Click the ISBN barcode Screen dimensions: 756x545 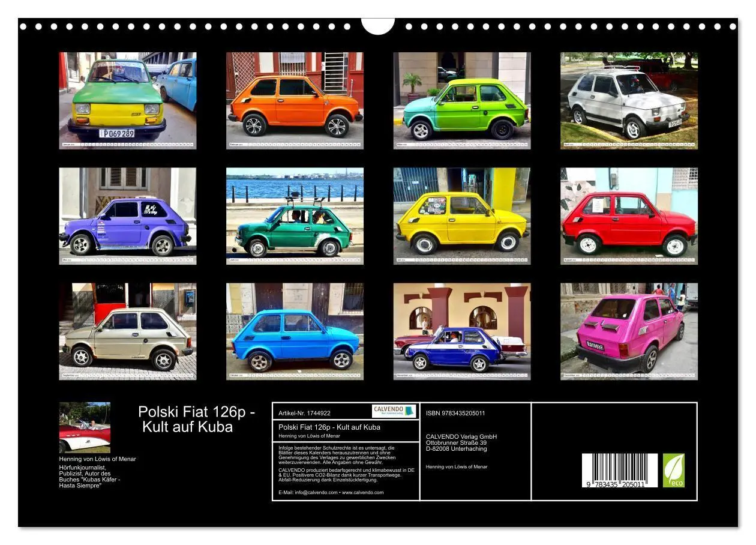coord(620,470)
